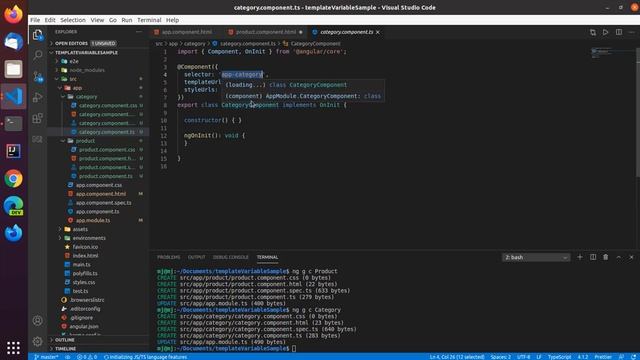Click the editor vertical scrollbar
640x360 pixels.
coord(638,112)
